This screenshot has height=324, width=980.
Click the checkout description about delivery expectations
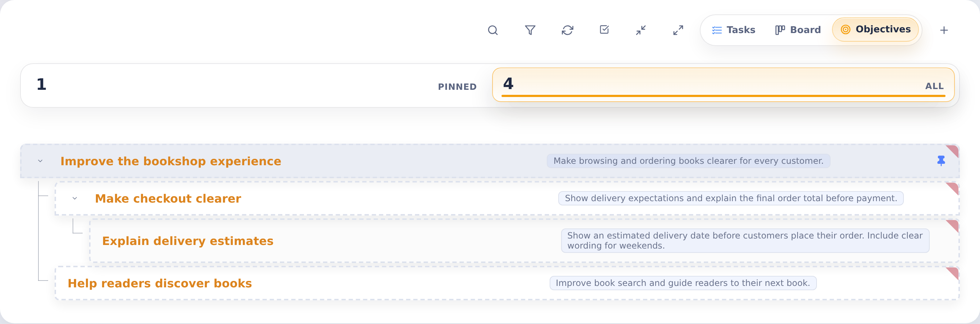(731, 198)
